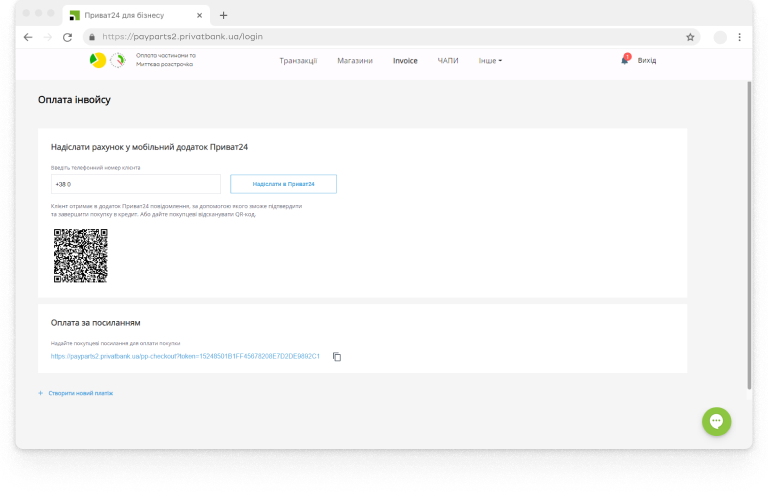
Task: Focus the phone number input field
Action: pyautogui.click(x=135, y=184)
